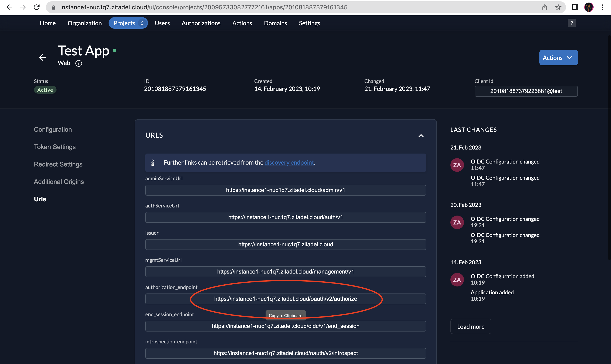Click the ZA avatar for the 21 Feb change

457,165
